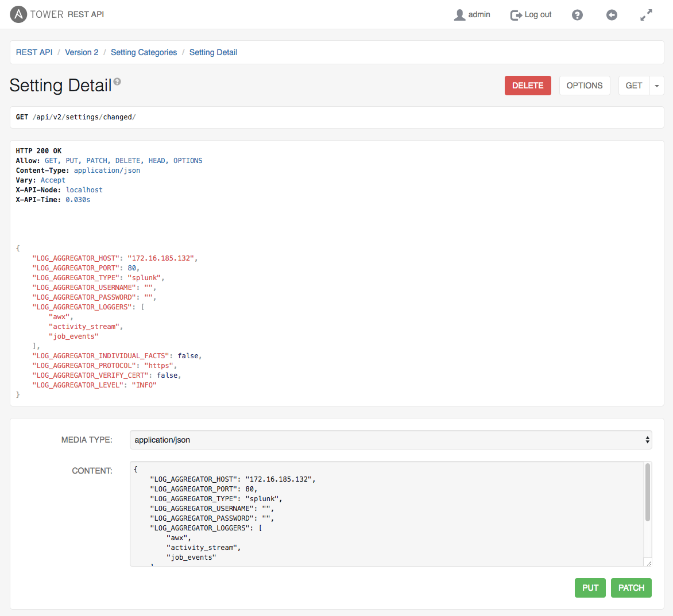Submit with the green PUT button
The height and width of the screenshot is (616, 673).
tap(590, 588)
